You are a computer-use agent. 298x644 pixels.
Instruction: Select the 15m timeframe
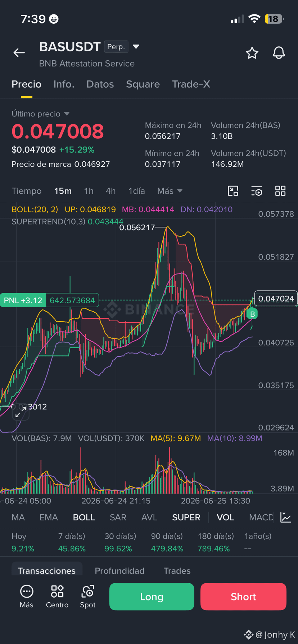(63, 191)
